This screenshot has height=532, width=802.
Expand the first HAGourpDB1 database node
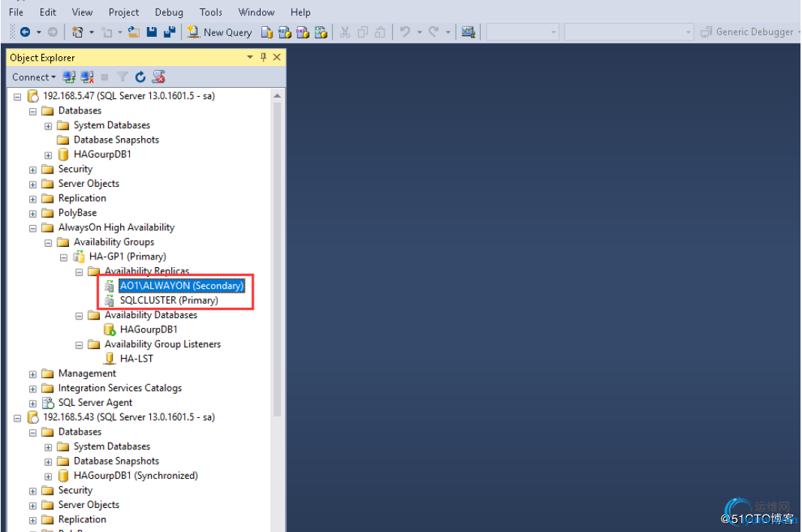point(48,155)
